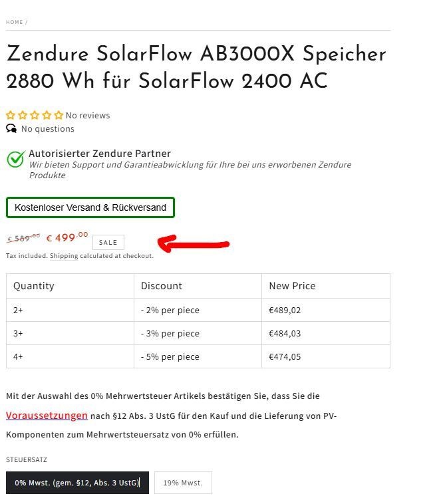Screen dimensions: 435x504
Task: Follow the Voraussetzungen link
Action: [47, 416]
